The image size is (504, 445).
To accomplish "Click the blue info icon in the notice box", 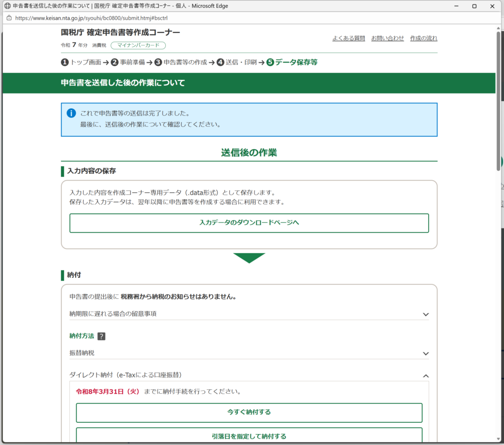I will tap(71, 114).
